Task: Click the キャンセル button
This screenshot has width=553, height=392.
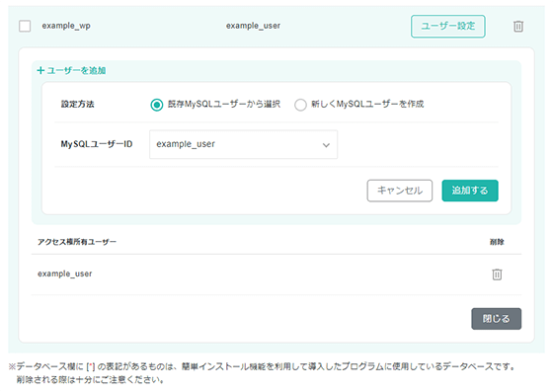Action: point(400,191)
